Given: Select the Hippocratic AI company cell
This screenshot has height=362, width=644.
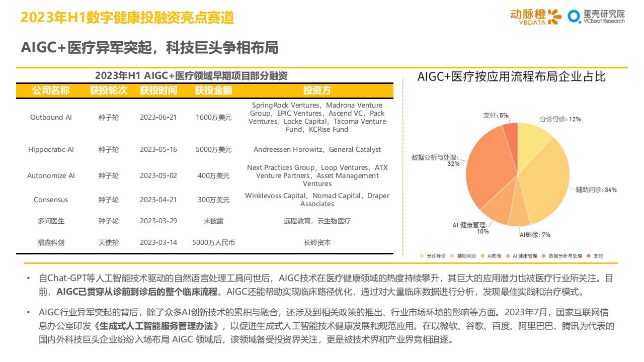Looking at the screenshot, I should [x=51, y=149].
